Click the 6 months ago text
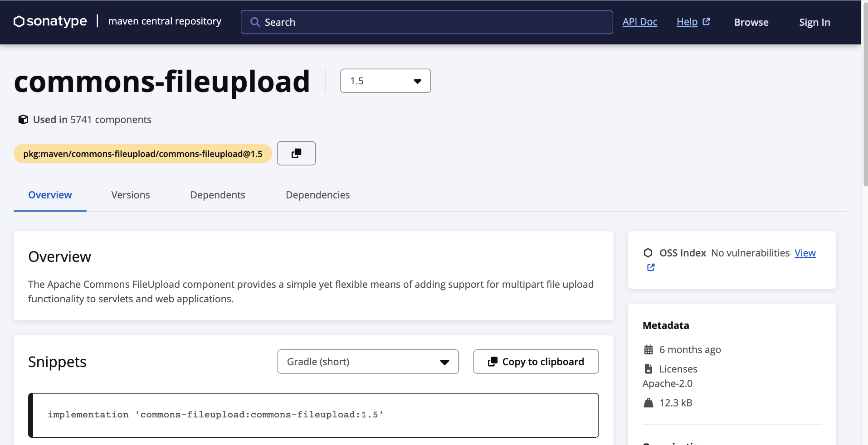The image size is (868, 445). pyautogui.click(x=690, y=350)
